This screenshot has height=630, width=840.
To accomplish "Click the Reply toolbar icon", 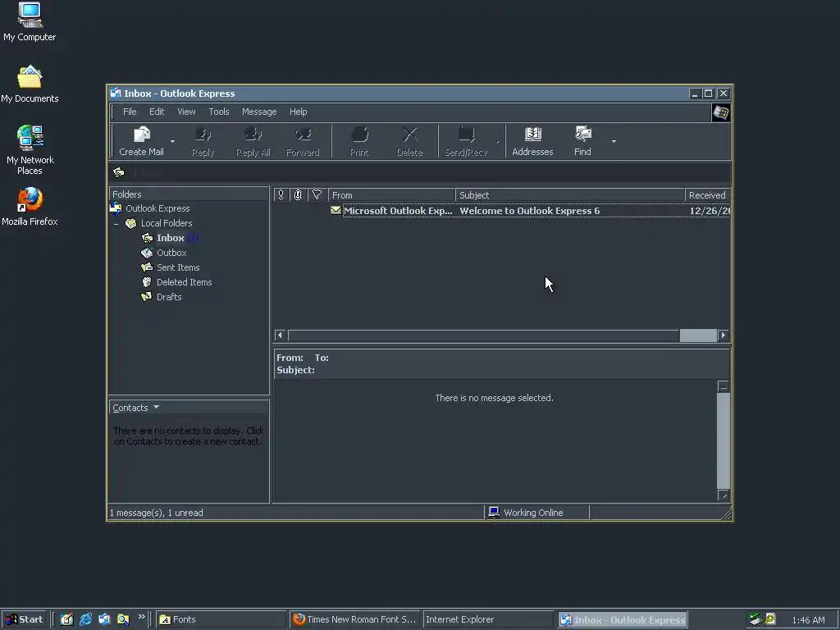I will (x=203, y=135).
